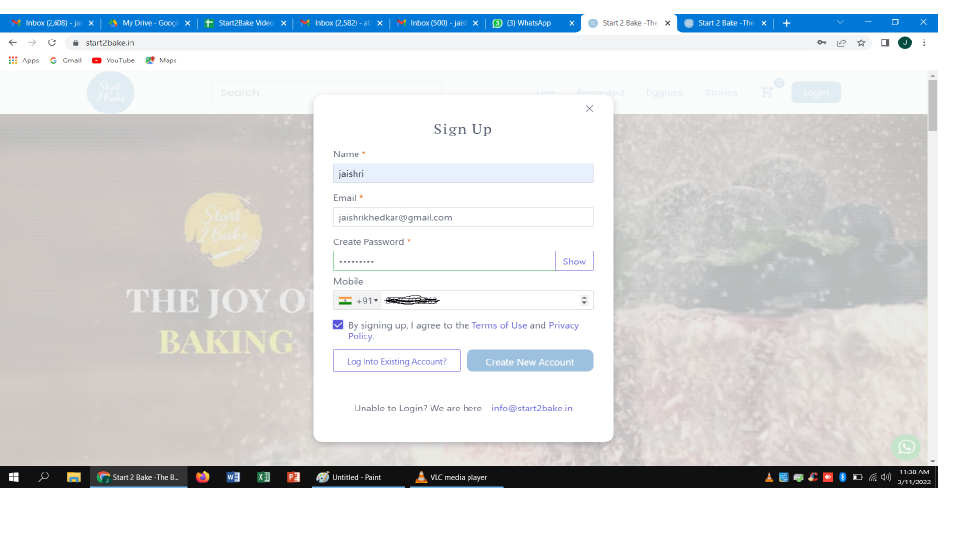
Task: Open the info@start2bake.in email link
Action: point(531,408)
